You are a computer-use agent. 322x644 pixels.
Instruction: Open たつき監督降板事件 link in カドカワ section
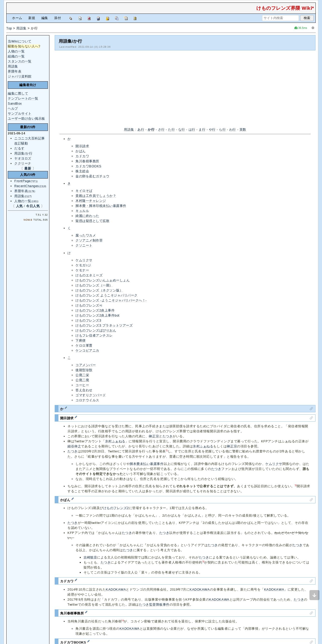[154, 605]
